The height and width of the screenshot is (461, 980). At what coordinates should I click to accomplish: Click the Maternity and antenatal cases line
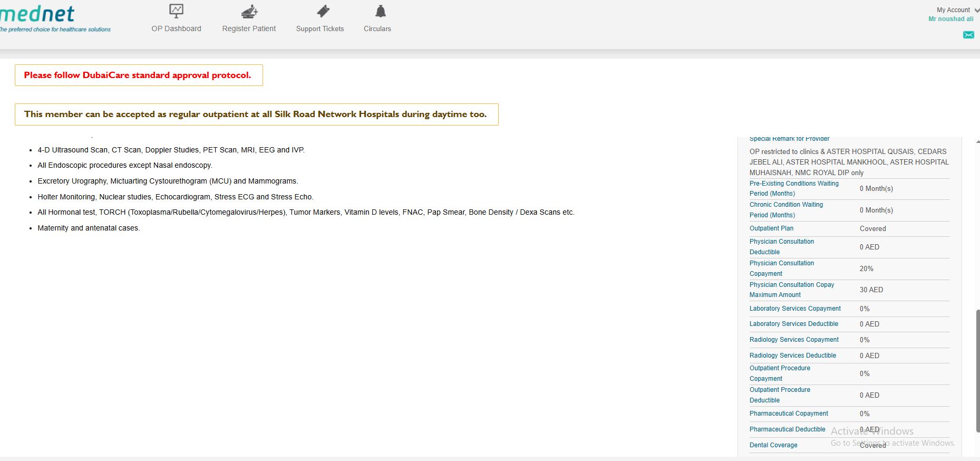coord(89,228)
